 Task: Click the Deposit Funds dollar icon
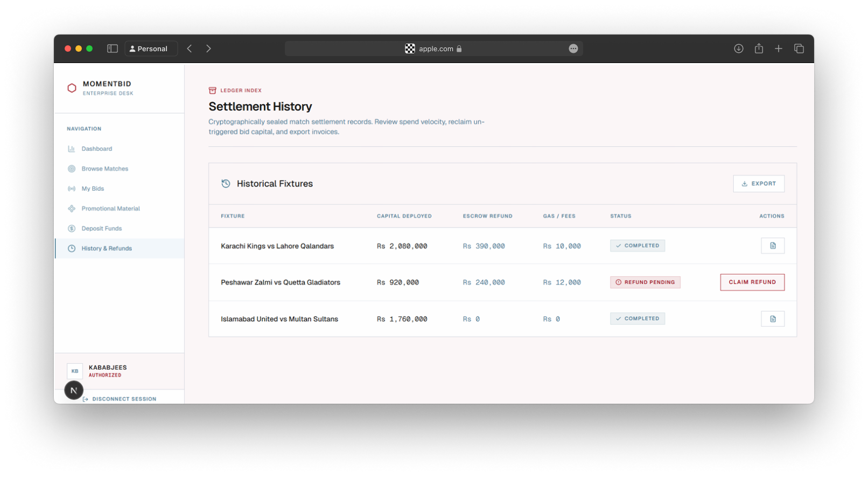72,229
